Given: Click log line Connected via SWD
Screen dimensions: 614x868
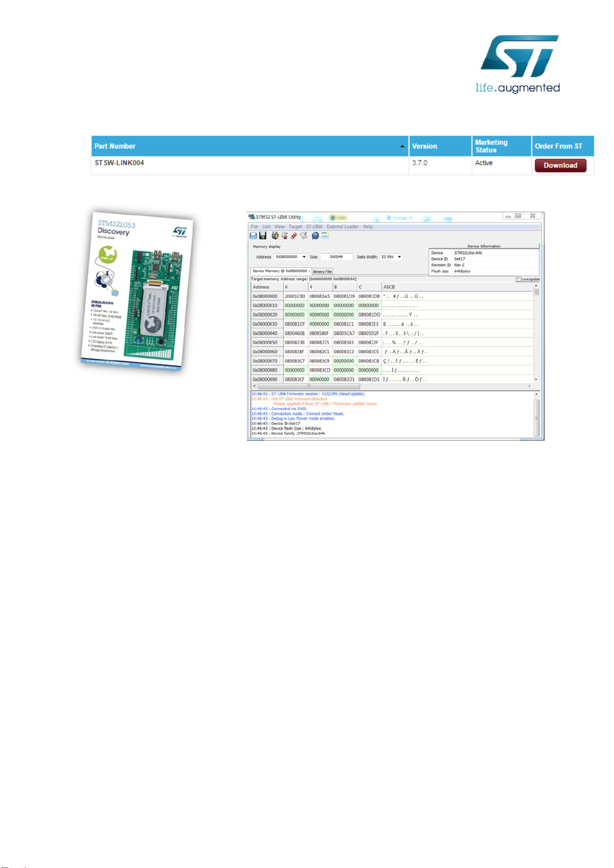Looking at the screenshot, I should tap(279, 409).
